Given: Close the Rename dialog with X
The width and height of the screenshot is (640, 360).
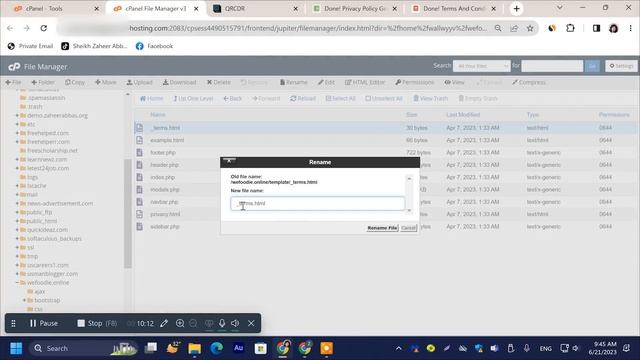Looking at the screenshot, I should coord(229,161).
